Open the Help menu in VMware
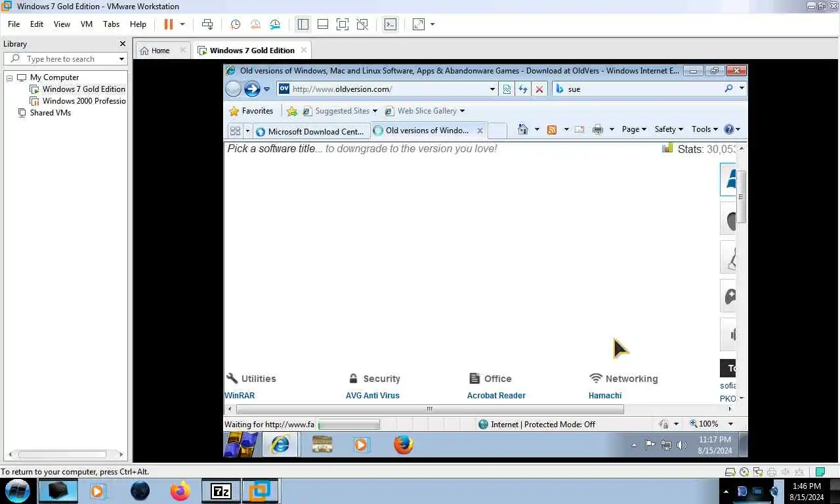The image size is (840, 504). coord(138,24)
